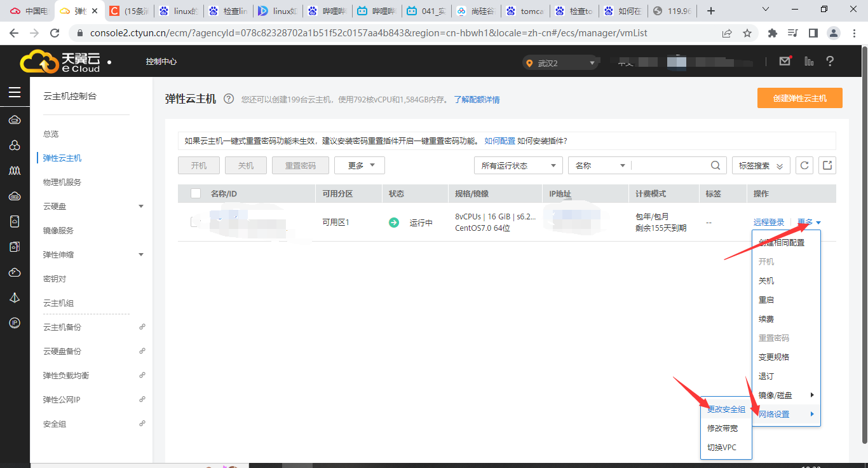The width and height of the screenshot is (868, 468).
Task: Click the 天翼云 eCloud logo
Action: click(60, 62)
